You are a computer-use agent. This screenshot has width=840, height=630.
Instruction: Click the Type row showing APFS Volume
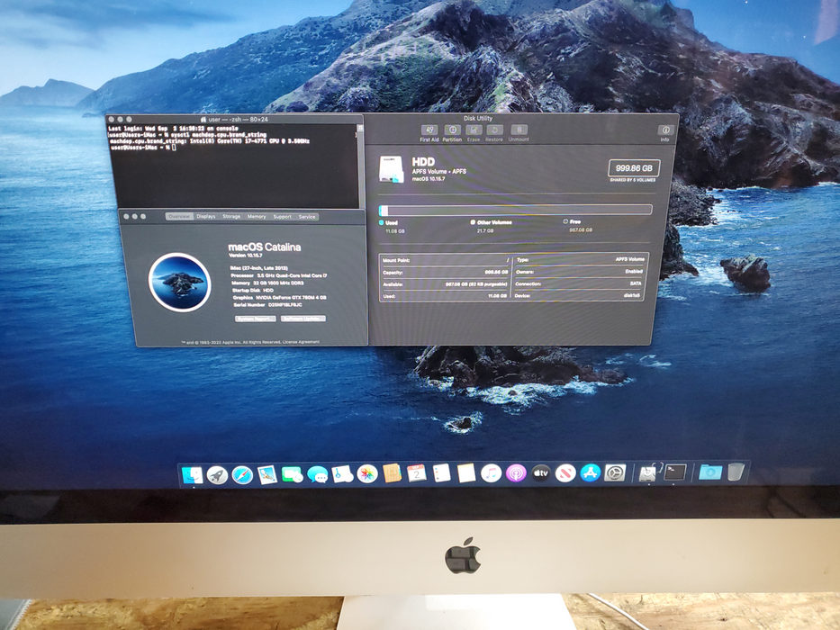(x=580, y=259)
